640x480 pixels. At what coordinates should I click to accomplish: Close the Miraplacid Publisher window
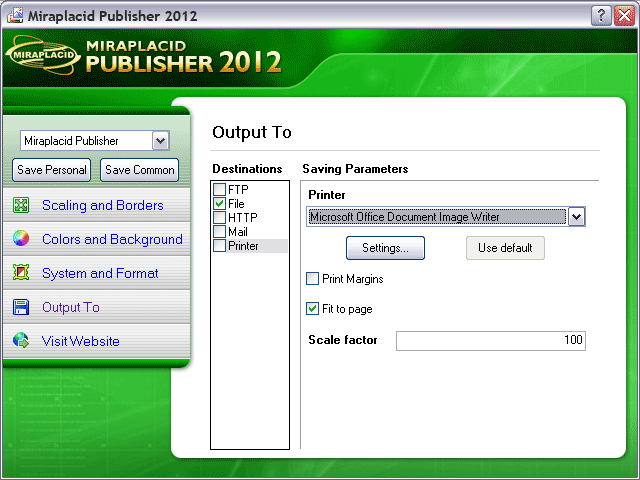coord(624,16)
